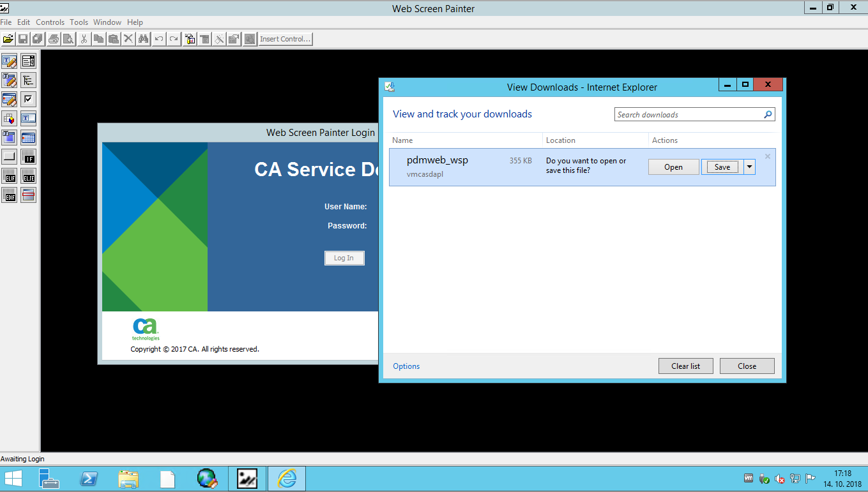The width and height of the screenshot is (868, 492).
Task: Click the clipboard-with-chart toolbar icon
Action: 190,39
